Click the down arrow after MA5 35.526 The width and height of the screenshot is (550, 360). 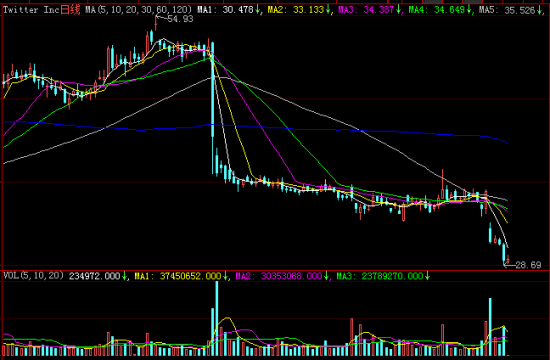(x=539, y=10)
